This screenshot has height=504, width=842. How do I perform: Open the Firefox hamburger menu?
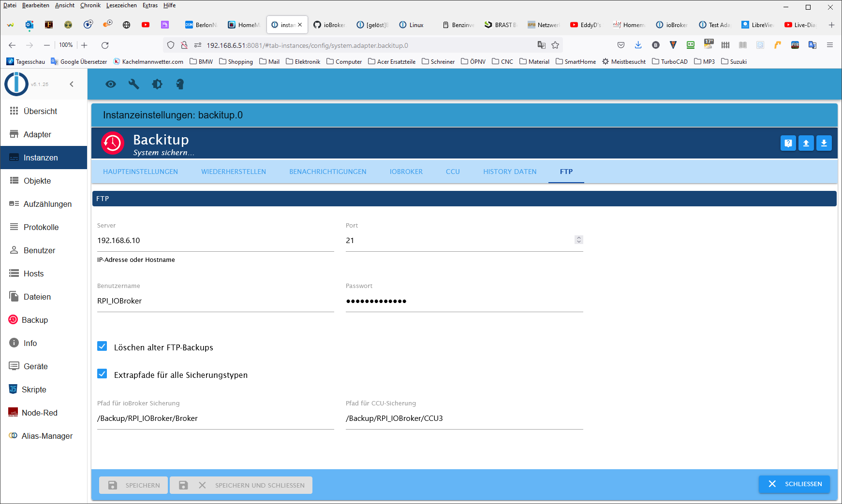(x=830, y=45)
